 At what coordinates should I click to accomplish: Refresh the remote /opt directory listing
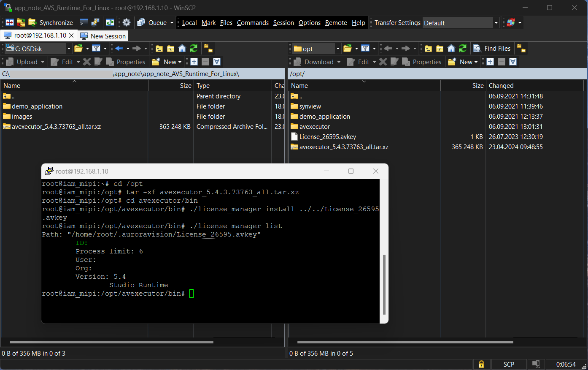(463, 49)
